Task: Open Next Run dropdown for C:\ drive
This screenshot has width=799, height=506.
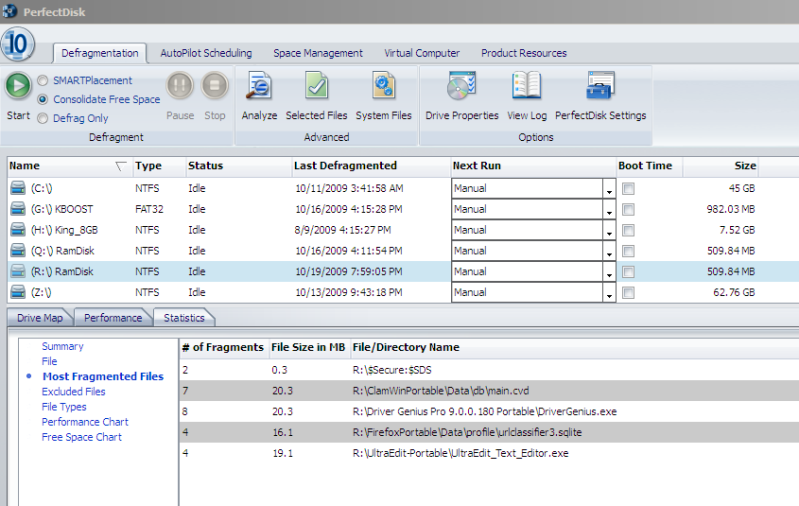Action: click(609, 189)
